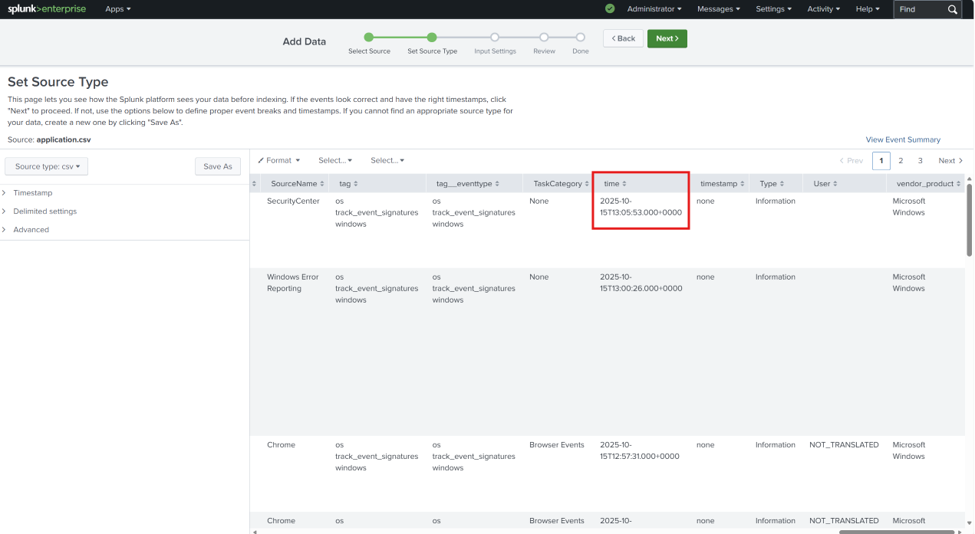The image size is (975, 534).
Task: Open the Help menu
Action: tap(867, 9)
